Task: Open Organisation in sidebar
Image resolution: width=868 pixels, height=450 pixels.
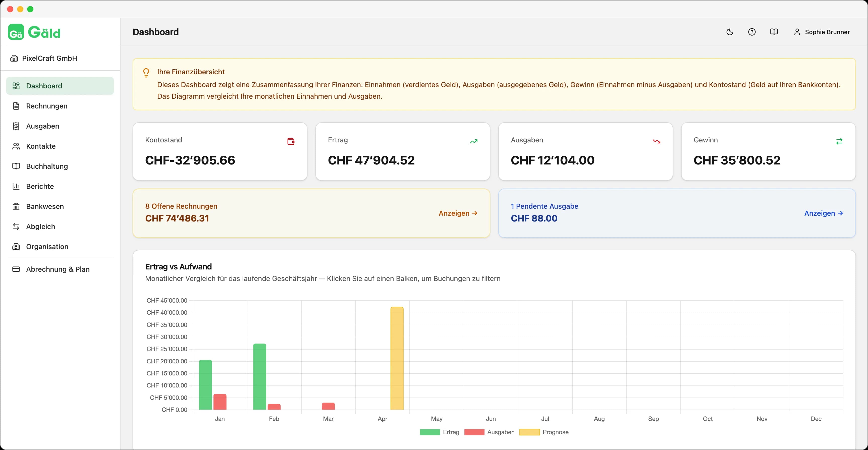Action: [x=60, y=247]
